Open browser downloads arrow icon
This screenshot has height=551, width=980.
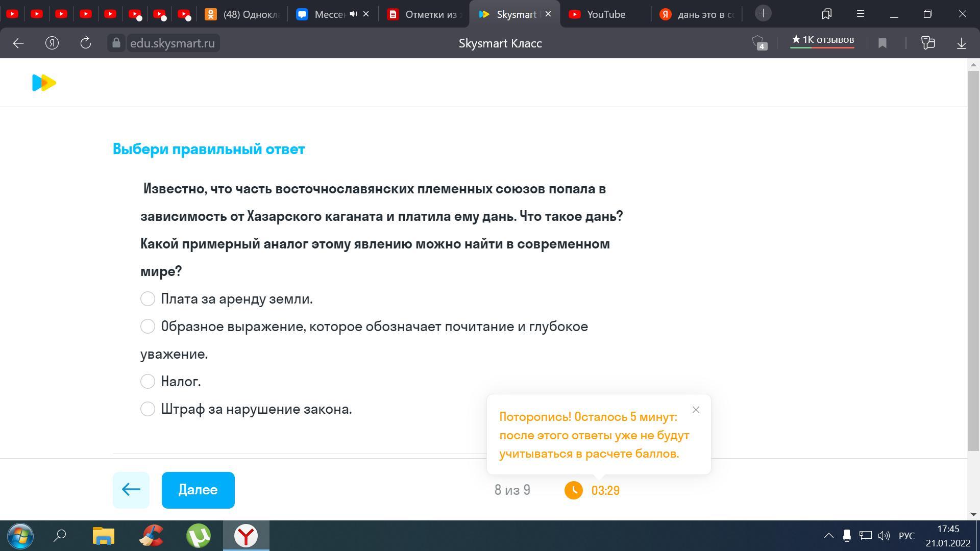pos(961,43)
